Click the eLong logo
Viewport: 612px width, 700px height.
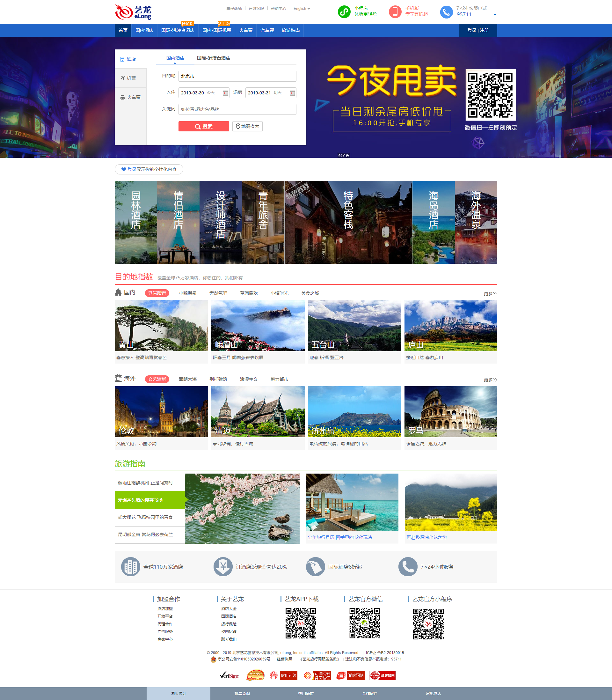point(133,12)
